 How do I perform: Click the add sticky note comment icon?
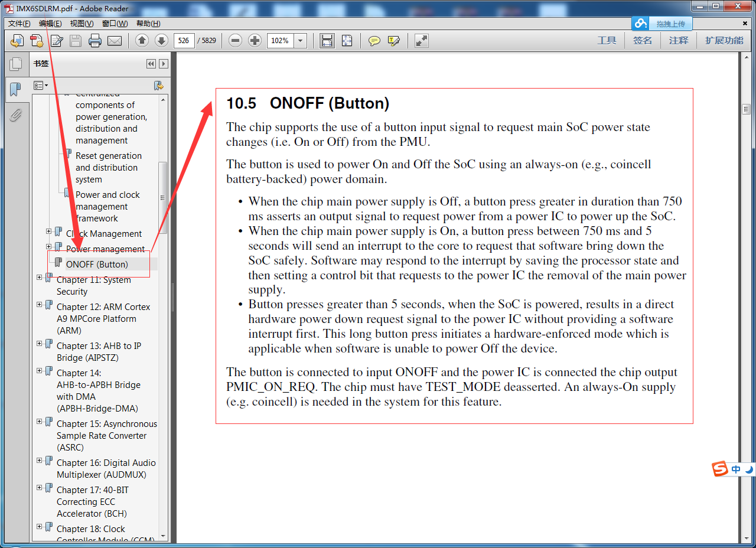click(374, 41)
